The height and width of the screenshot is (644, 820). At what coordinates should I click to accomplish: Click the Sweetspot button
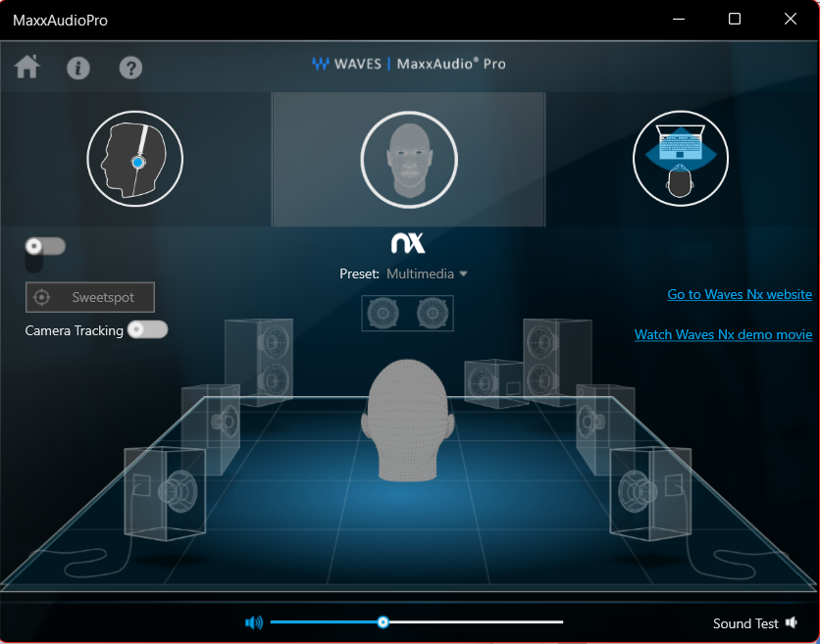click(89, 297)
